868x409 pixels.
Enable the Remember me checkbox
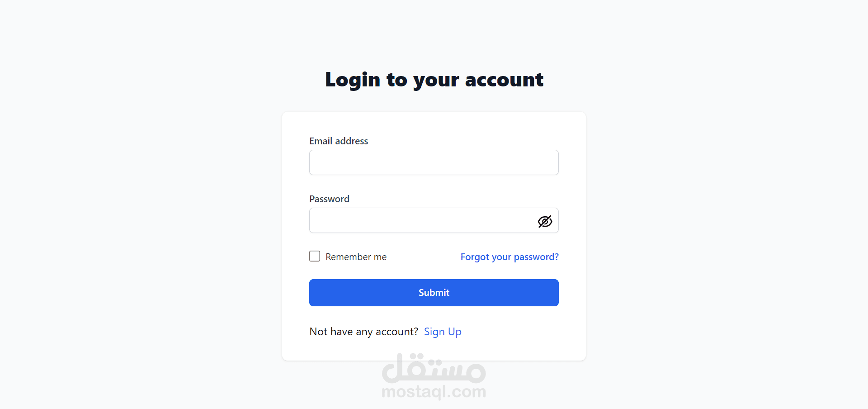point(315,256)
